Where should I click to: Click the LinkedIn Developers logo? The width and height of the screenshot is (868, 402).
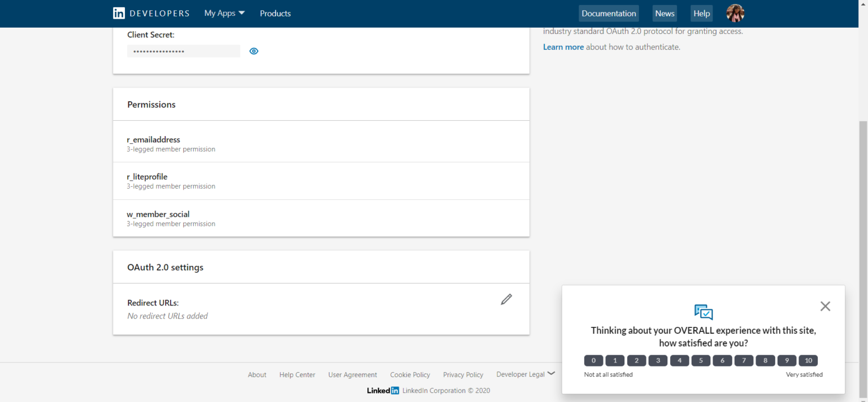[151, 13]
